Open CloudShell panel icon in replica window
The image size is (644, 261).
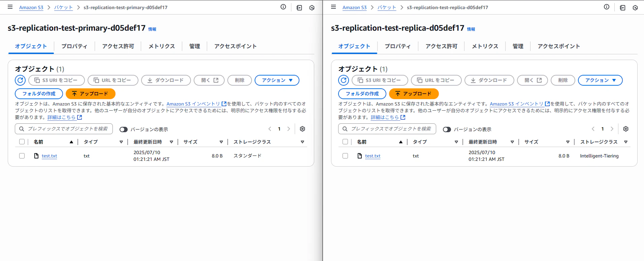click(622, 7)
